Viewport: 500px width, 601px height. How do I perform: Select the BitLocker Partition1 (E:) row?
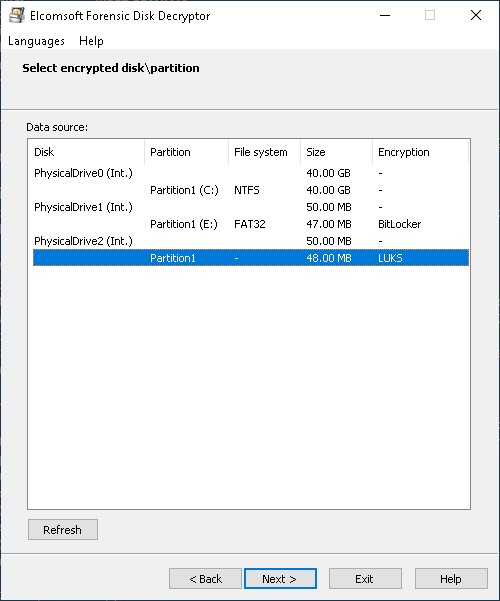coord(251,224)
